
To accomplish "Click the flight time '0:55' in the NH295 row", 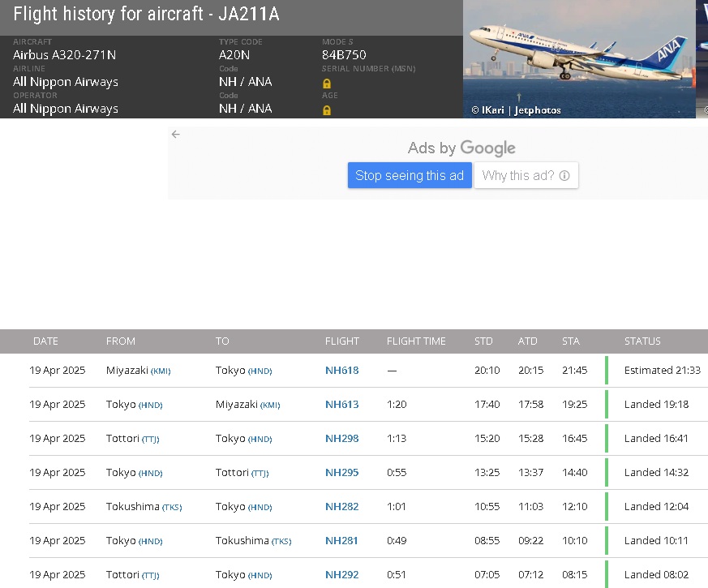I will pyautogui.click(x=397, y=472).
